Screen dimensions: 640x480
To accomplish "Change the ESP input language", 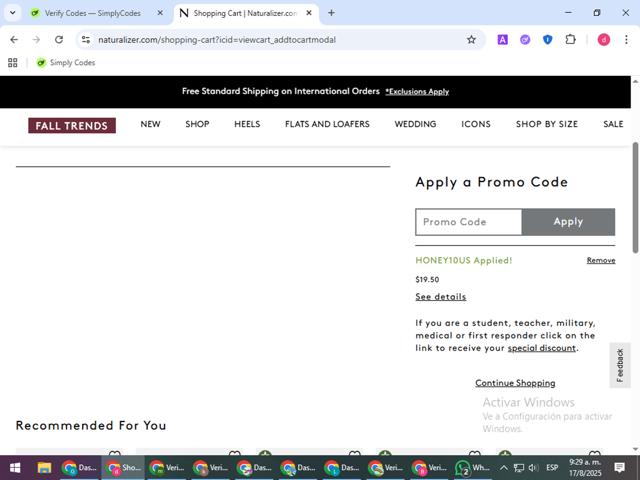I will pyautogui.click(x=552, y=468).
